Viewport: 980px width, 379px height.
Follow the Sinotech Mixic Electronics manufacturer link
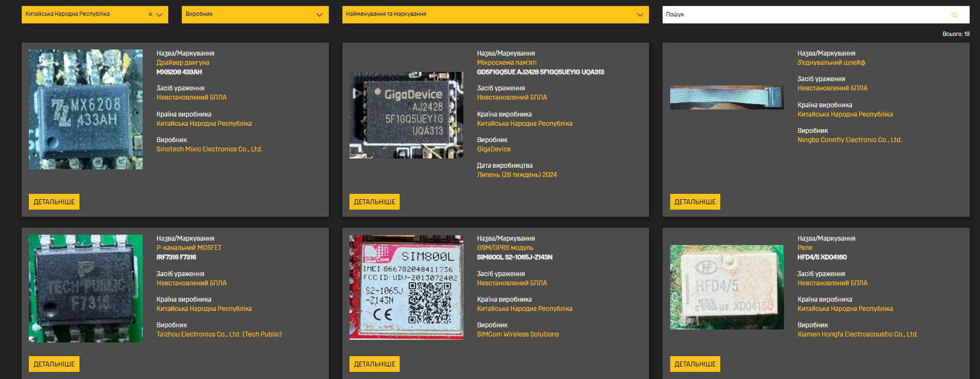point(209,149)
